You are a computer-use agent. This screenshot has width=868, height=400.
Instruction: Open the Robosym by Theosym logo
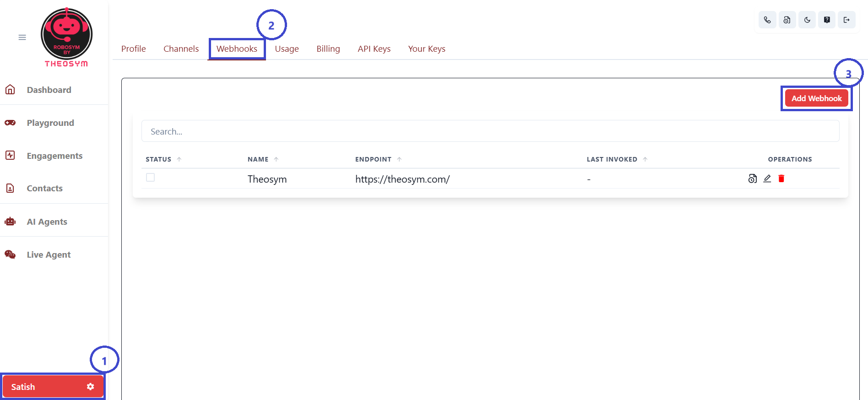pyautogui.click(x=67, y=38)
